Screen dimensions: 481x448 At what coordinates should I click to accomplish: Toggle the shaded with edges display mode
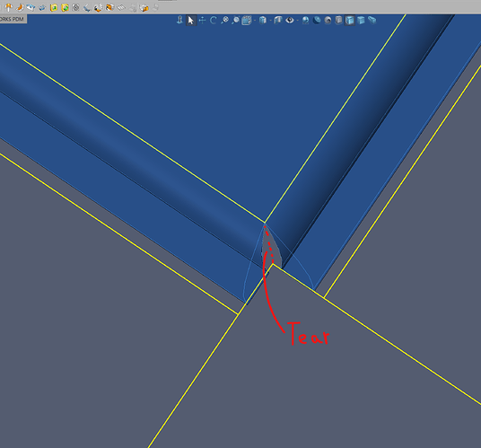350,21
